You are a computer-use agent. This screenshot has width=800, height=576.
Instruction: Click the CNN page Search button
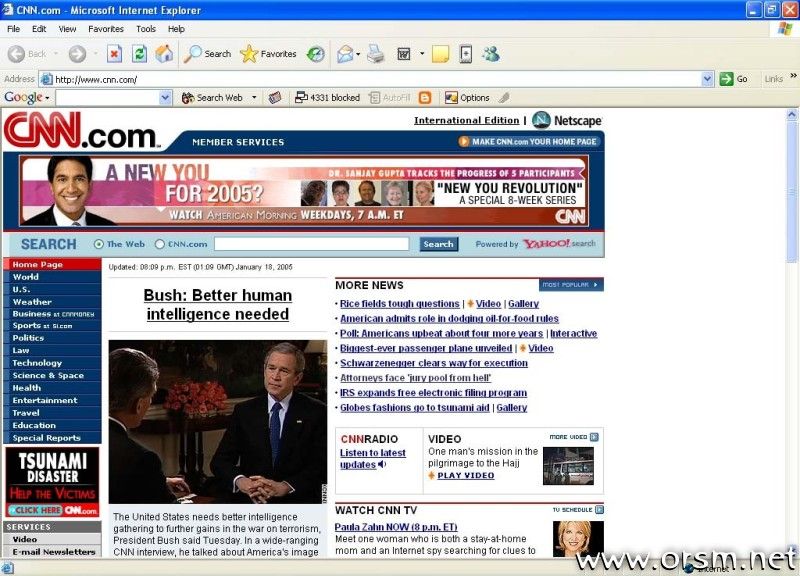438,244
